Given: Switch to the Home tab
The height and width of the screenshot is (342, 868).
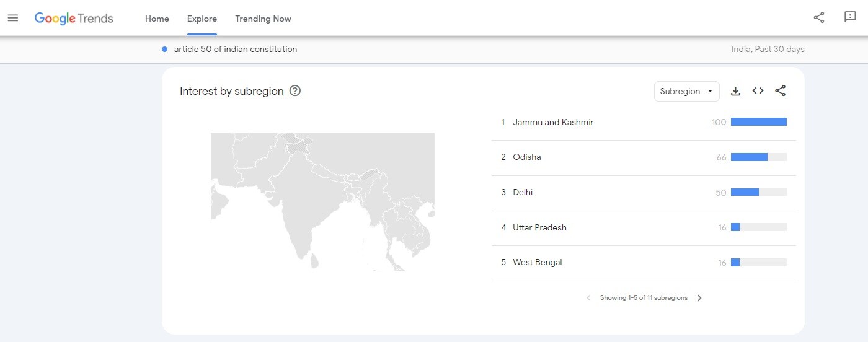Looking at the screenshot, I should point(157,19).
